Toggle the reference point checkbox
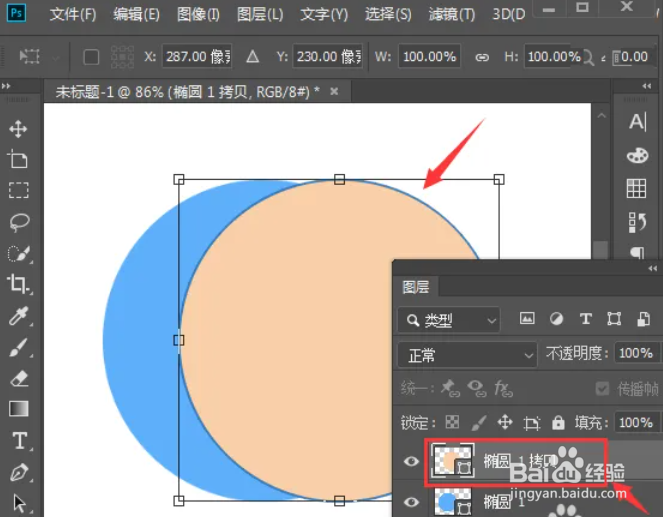 [x=91, y=57]
